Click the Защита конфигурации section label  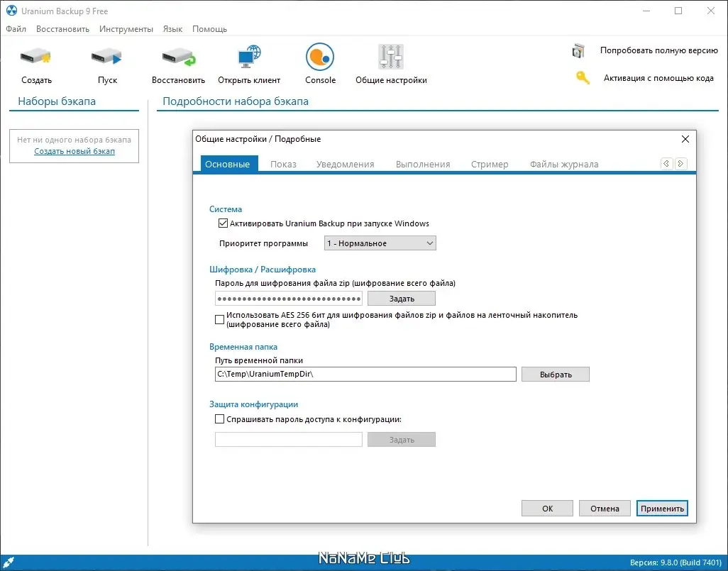point(253,404)
